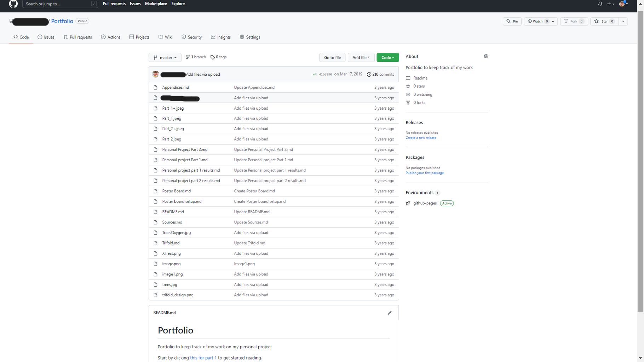
Task: Switch to the Pull requests tab
Action: pos(77,37)
